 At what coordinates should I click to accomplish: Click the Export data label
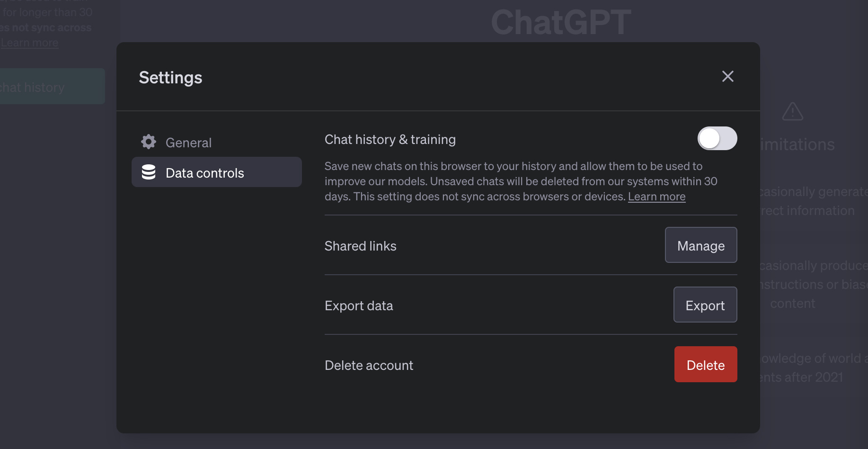point(359,306)
